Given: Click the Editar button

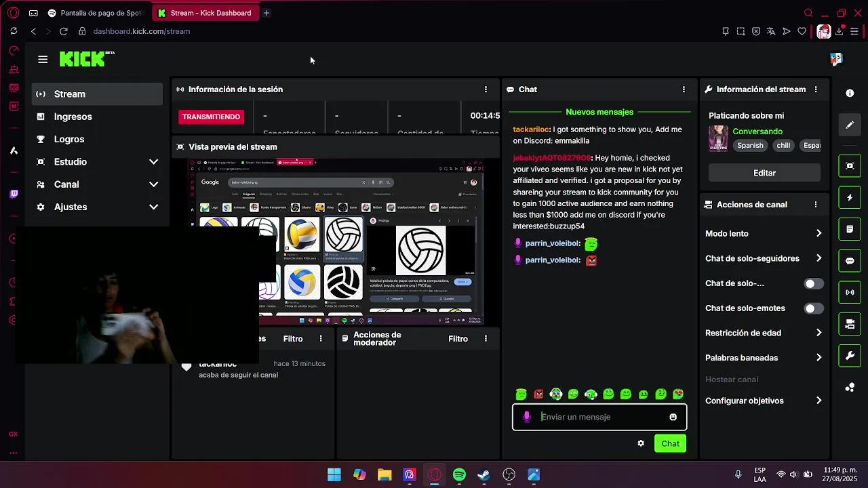Looking at the screenshot, I should [x=764, y=173].
